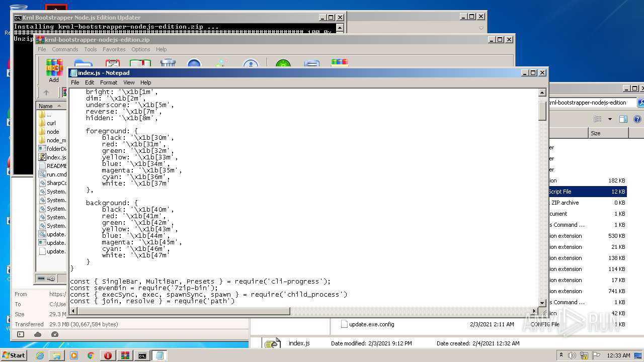Screen dimensions: 644x362
Task: Switch to Notepad via the taskbar
Action: click(x=160, y=355)
